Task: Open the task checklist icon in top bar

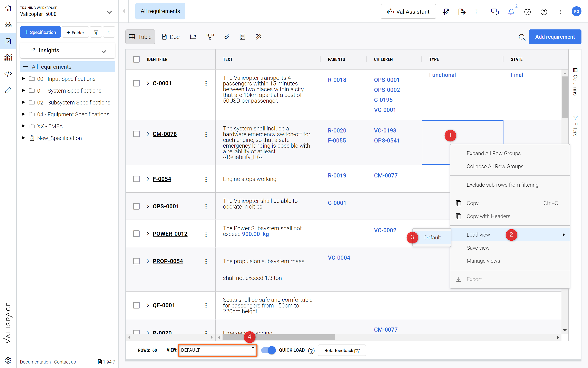Action: [478, 12]
